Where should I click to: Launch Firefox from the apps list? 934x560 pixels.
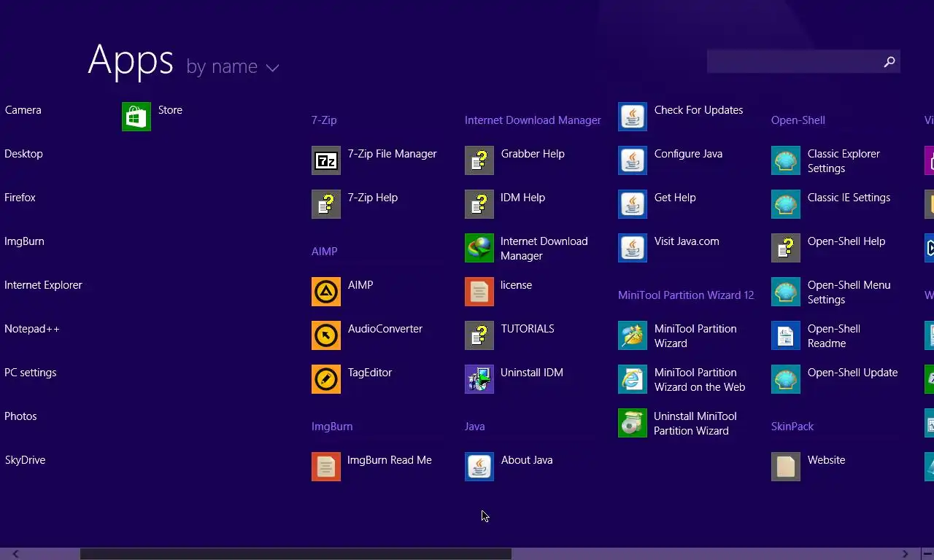pyautogui.click(x=20, y=198)
